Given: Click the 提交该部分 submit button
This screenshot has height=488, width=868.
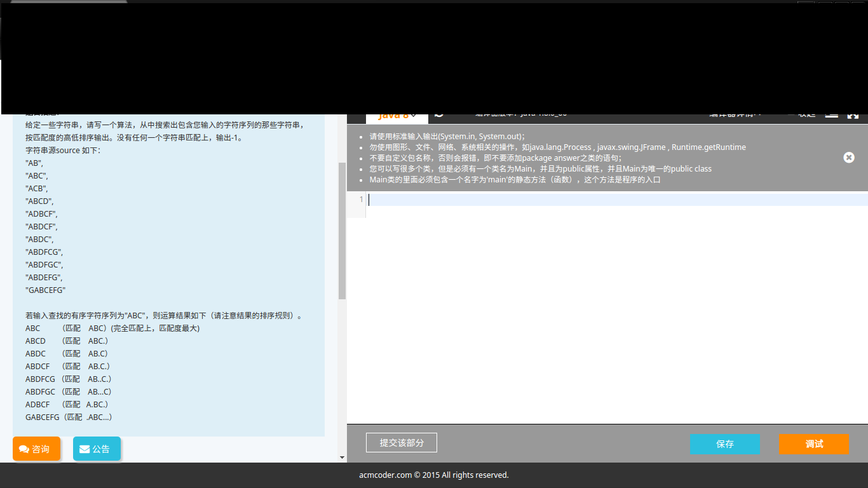Looking at the screenshot, I should 401,443.
